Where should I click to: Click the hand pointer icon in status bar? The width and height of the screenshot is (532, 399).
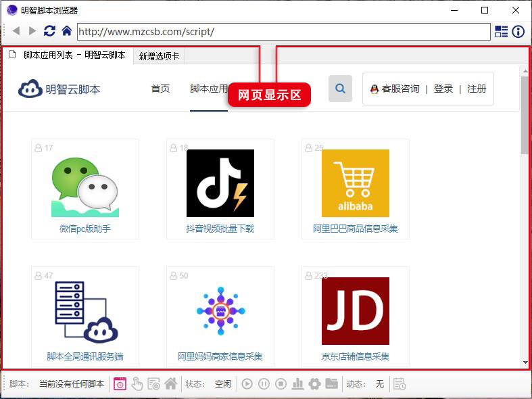pyautogui.click(x=137, y=383)
